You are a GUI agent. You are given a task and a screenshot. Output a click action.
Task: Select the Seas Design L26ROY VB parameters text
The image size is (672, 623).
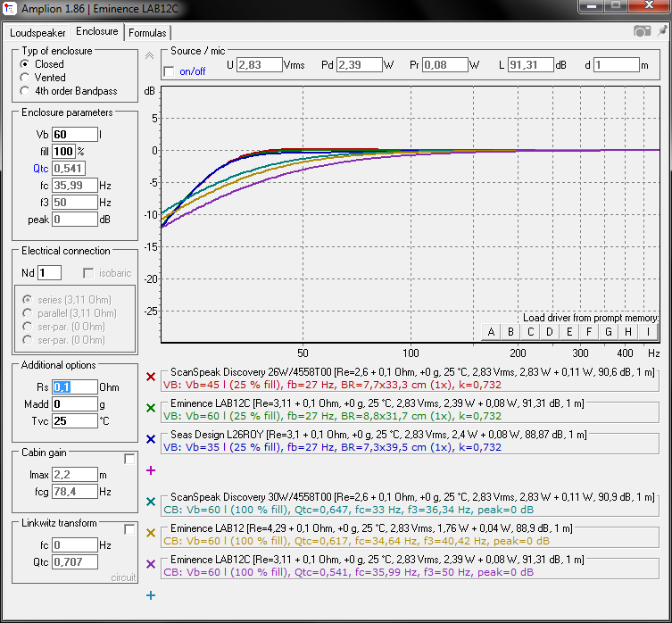[332, 447]
